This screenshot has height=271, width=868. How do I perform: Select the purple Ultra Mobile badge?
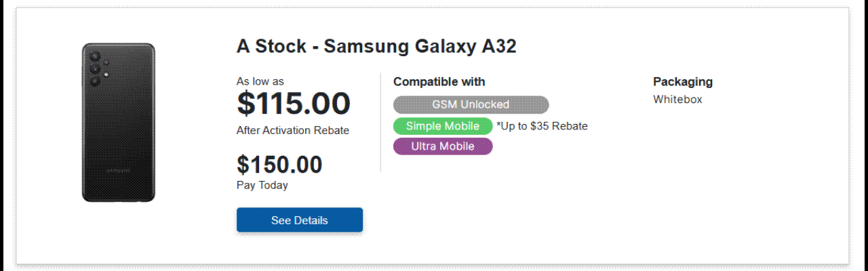pos(442,146)
